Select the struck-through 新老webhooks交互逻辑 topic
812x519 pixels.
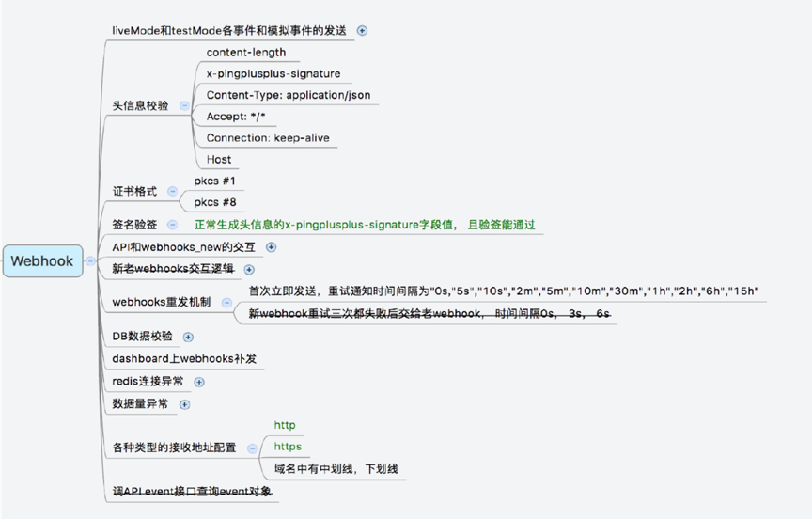[x=173, y=268]
